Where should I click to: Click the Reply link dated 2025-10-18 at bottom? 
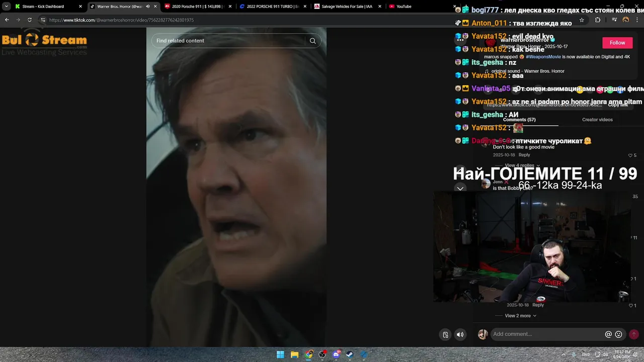pos(538,305)
